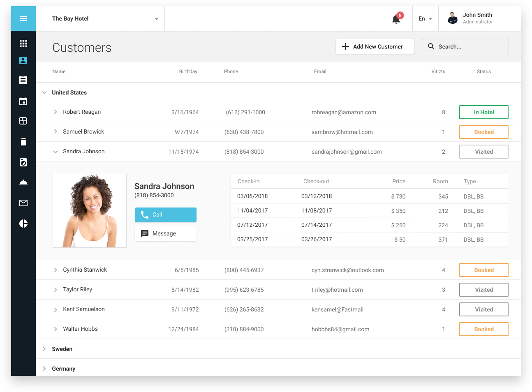532x392 pixels.
Task: Expand the Germany group
Action: (x=44, y=369)
